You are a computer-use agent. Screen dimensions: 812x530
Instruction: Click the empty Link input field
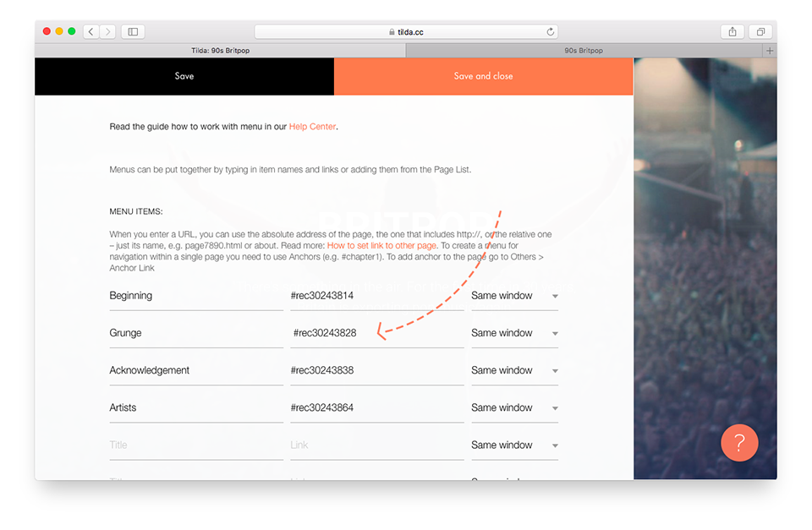pyautogui.click(x=377, y=445)
